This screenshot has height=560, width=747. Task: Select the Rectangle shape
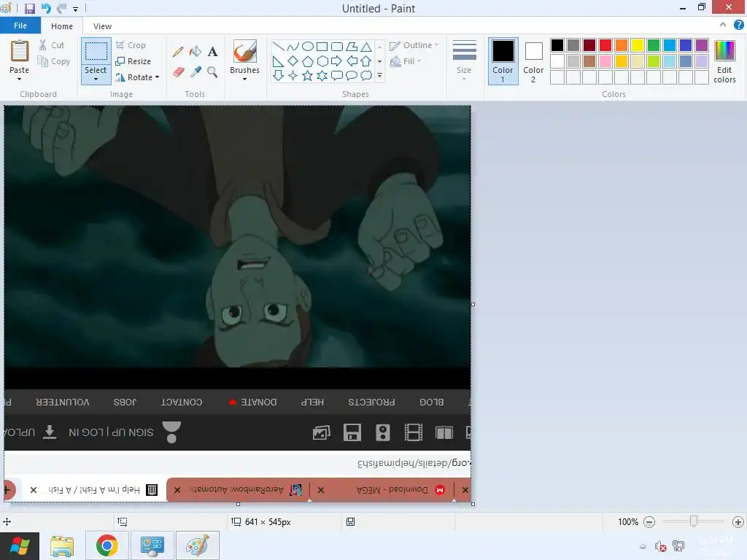pos(322,47)
